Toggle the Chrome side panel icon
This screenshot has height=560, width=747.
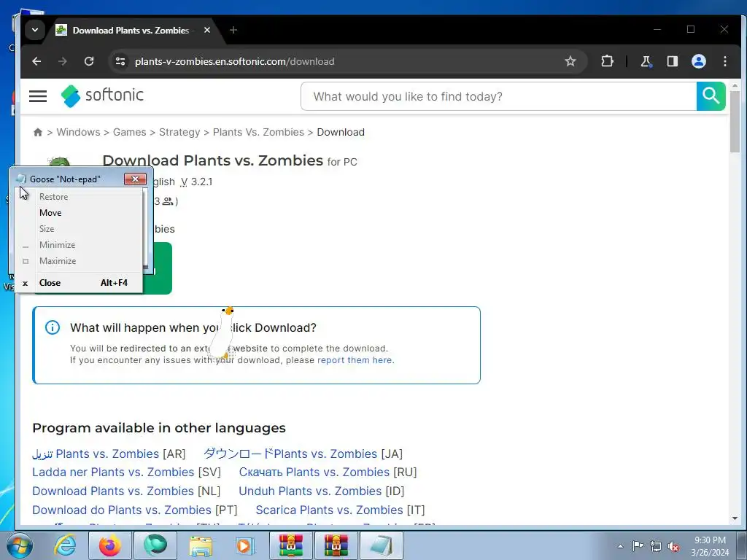(672, 61)
